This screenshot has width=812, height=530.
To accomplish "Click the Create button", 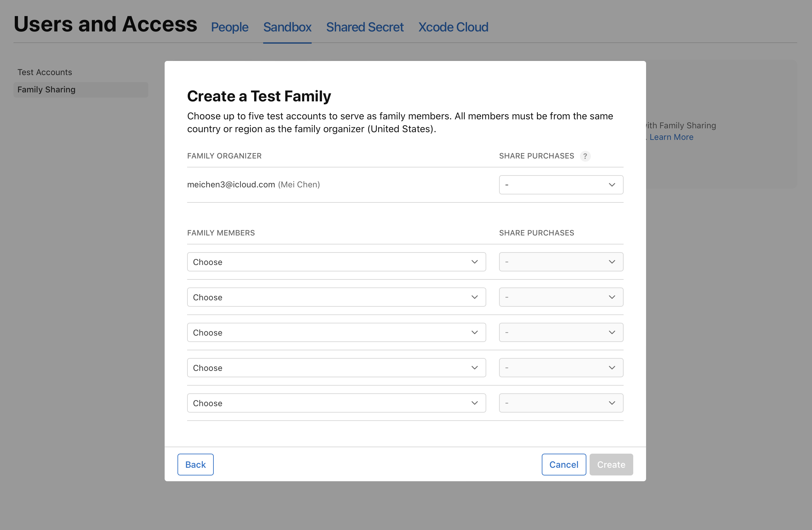I will [x=611, y=464].
